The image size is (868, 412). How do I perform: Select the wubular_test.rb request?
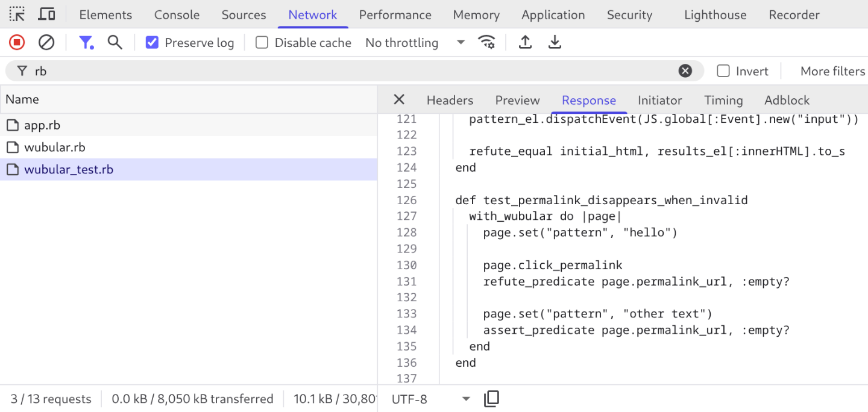point(189,170)
